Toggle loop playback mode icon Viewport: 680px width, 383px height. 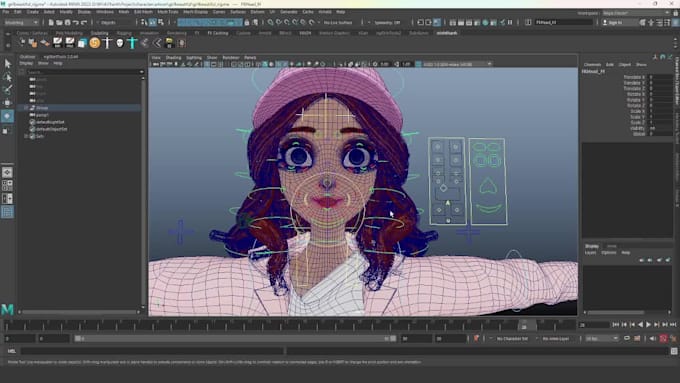[x=627, y=338]
